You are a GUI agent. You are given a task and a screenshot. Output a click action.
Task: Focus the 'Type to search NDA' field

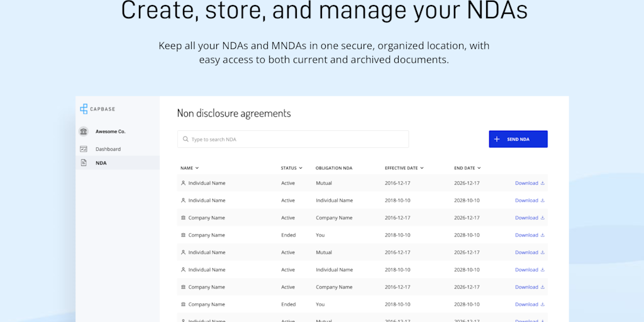pyautogui.click(x=296, y=139)
